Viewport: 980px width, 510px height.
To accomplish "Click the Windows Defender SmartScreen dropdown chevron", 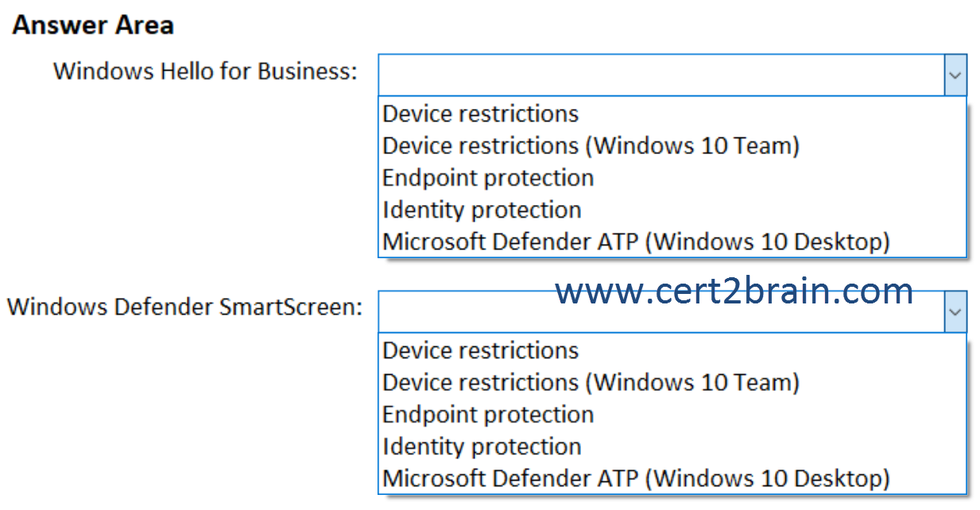I will click(x=955, y=312).
